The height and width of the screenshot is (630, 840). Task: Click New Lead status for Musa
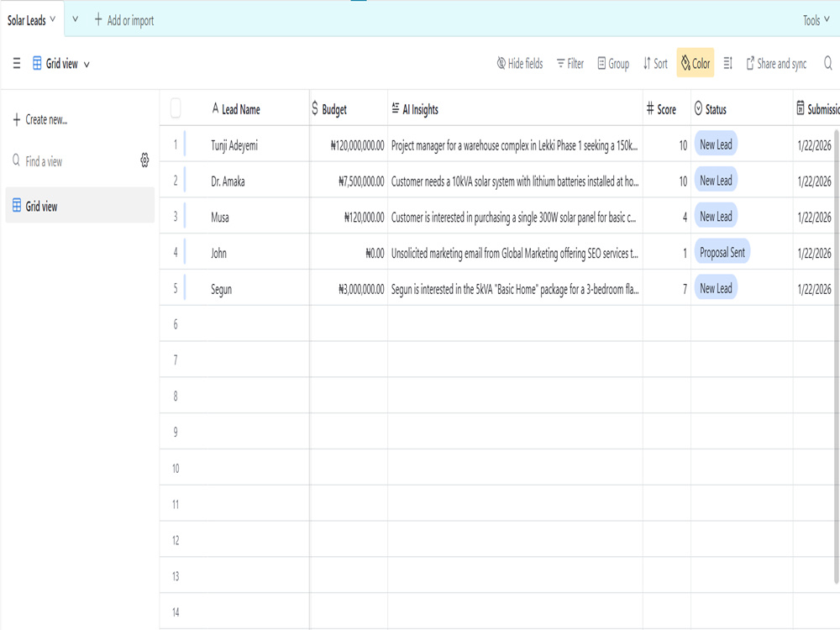point(716,216)
